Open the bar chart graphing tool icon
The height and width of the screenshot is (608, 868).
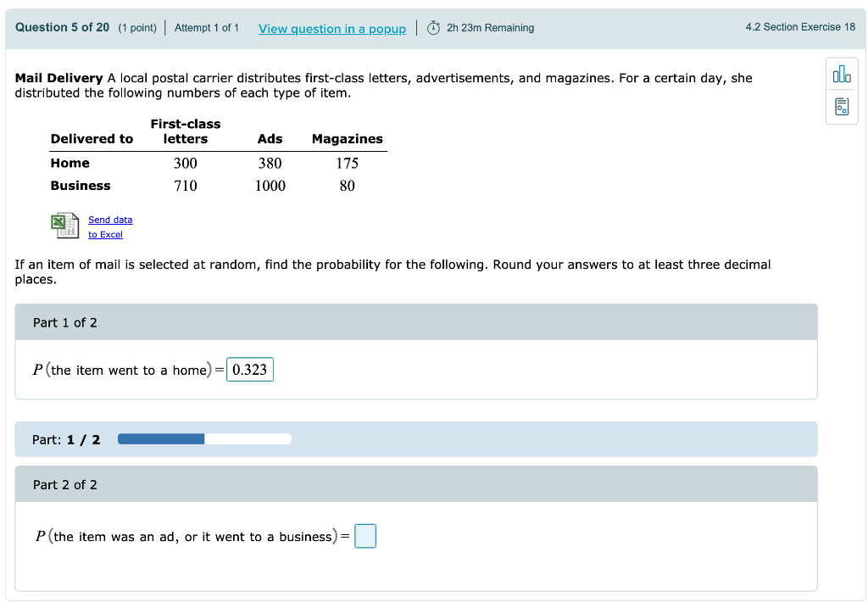842,74
